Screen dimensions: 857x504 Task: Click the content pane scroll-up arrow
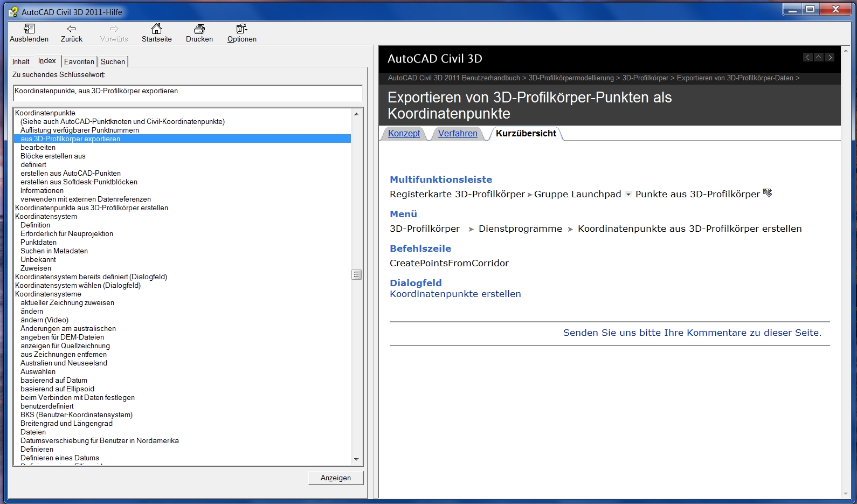pos(846,50)
